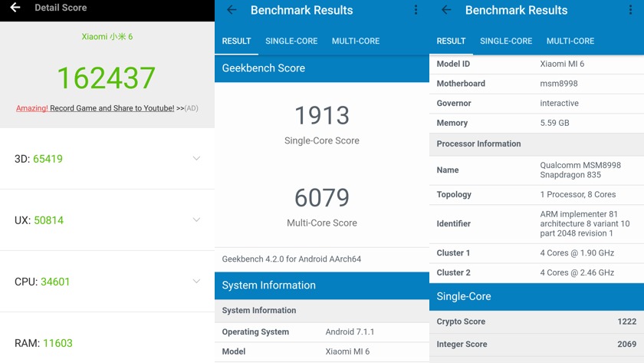
Task: Switch to SINGLE-CORE tab in right panel
Action: [x=506, y=41]
